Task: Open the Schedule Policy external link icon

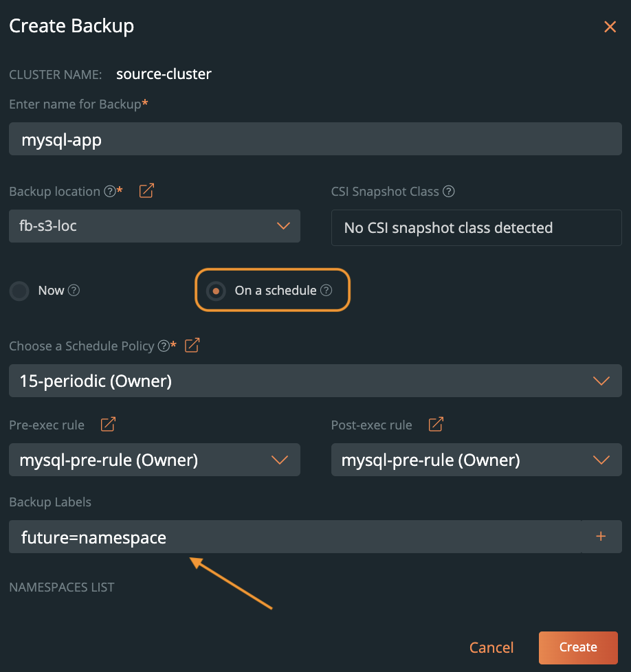Action: point(192,346)
